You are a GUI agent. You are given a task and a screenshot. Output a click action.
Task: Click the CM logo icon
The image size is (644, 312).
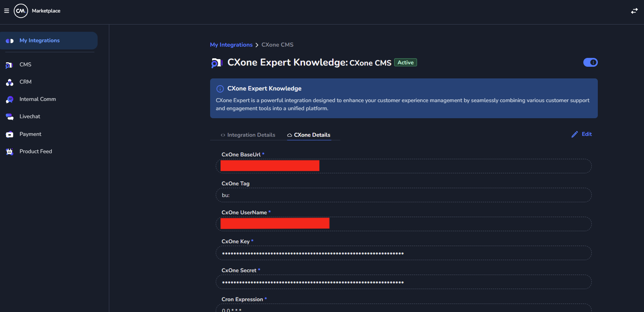(21, 11)
